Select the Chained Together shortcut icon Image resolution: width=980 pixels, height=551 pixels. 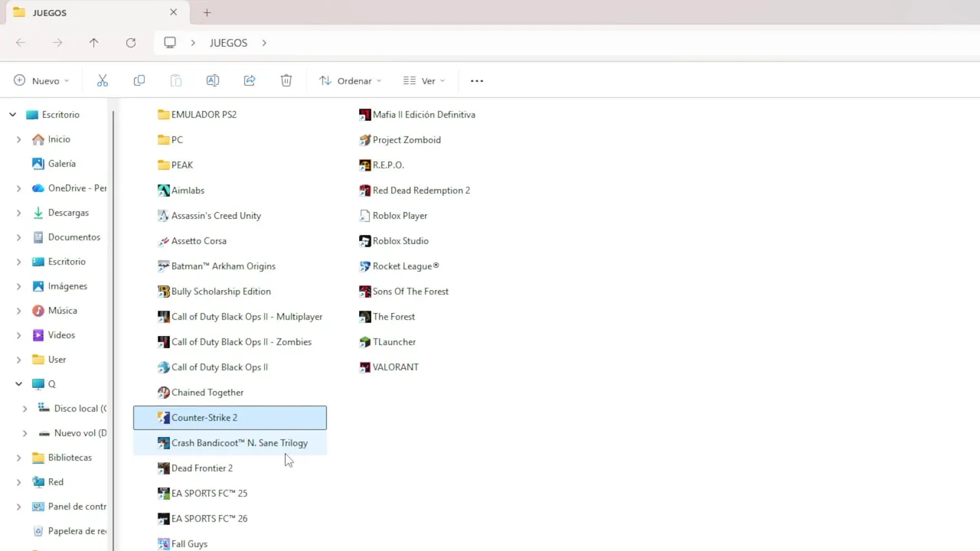click(x=163, y=392)
